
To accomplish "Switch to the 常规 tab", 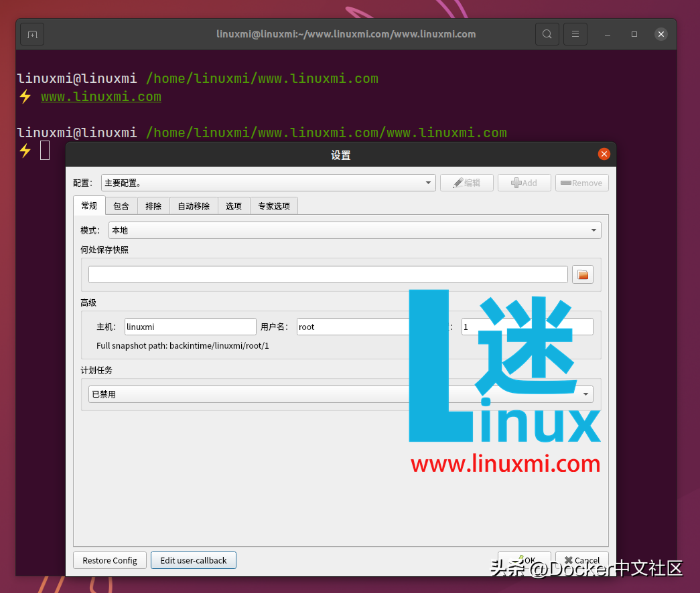I will click(89, 205).
